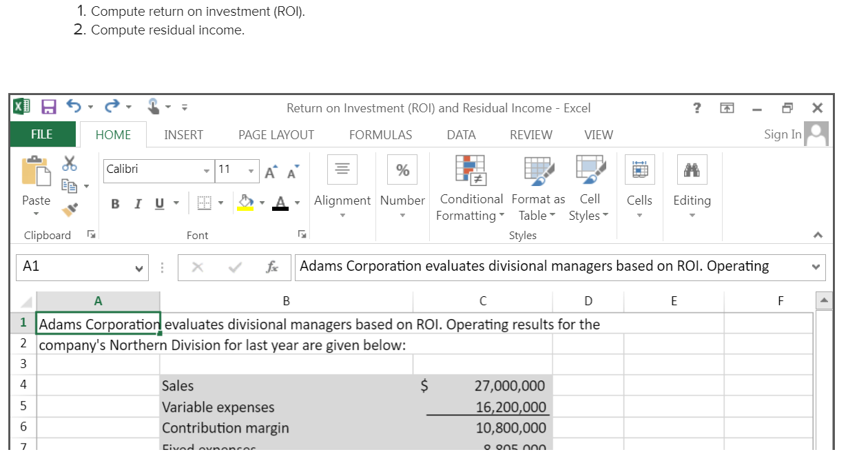Open the FILE tab
This screenshot has height=452, width=868.
(41, 134)
